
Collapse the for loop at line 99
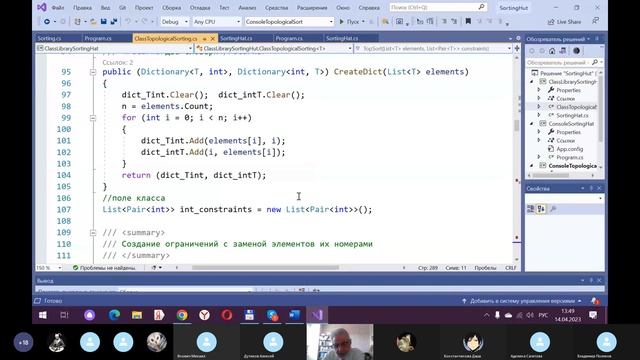pyautogui.click(x=93, y=118)
